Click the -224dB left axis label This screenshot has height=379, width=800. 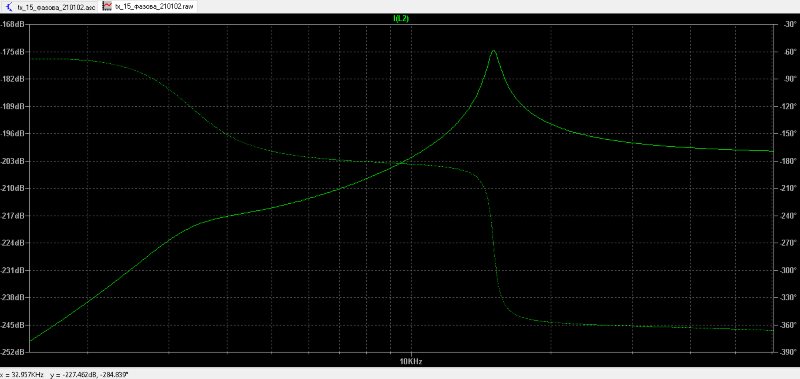tap(14, 243)
